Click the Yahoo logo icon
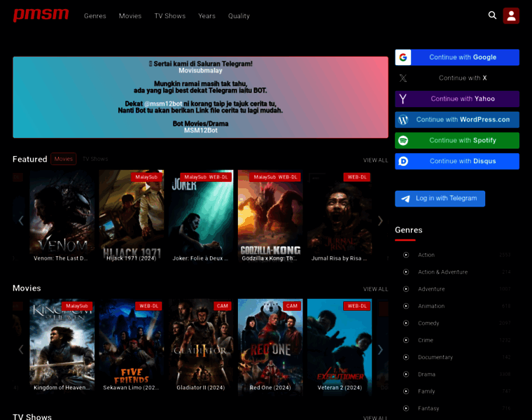This screenshot has width=532, height=420. tap(403, 99)
